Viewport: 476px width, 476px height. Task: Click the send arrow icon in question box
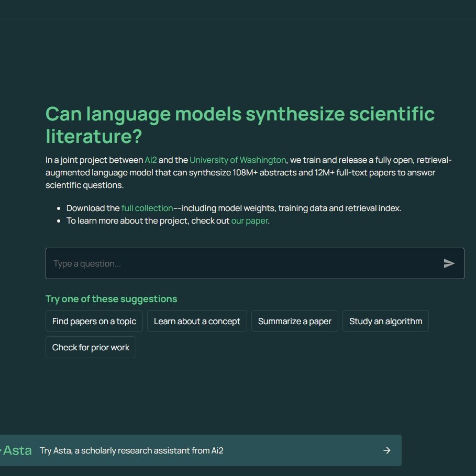(449, 263)
